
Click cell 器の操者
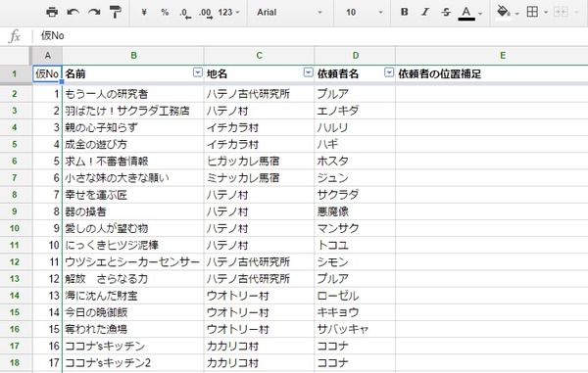(133, 211)
